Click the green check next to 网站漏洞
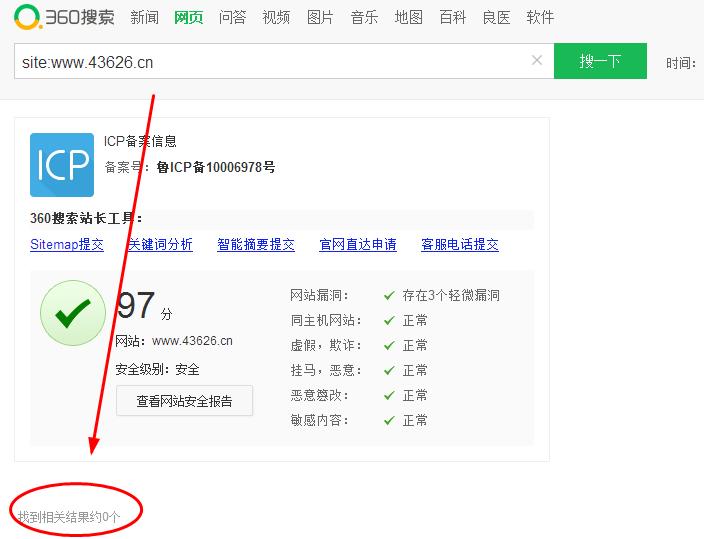 pos(389,296)
